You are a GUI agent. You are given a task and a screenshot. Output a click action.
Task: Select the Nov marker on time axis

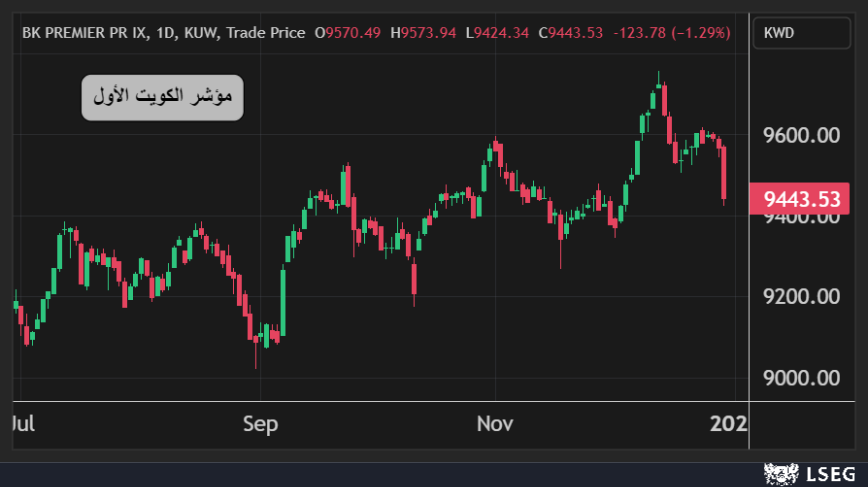pyautogui.click(x=494, y=424)
